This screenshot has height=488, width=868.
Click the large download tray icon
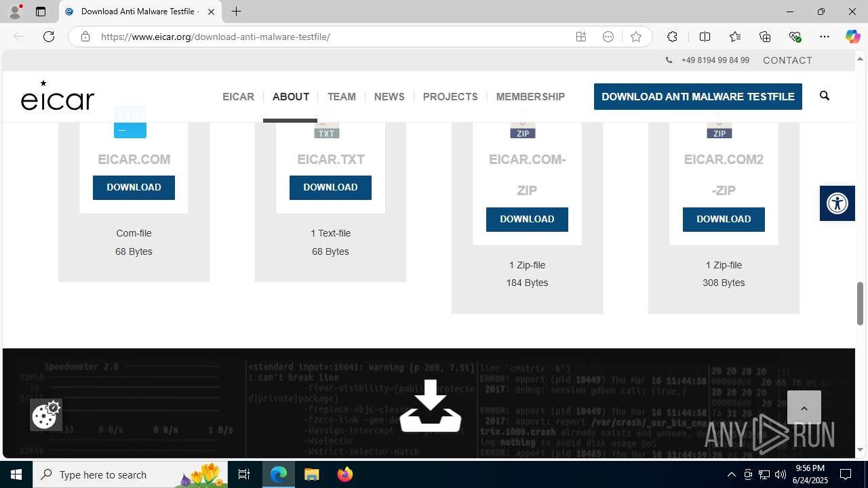click(431, 405)
